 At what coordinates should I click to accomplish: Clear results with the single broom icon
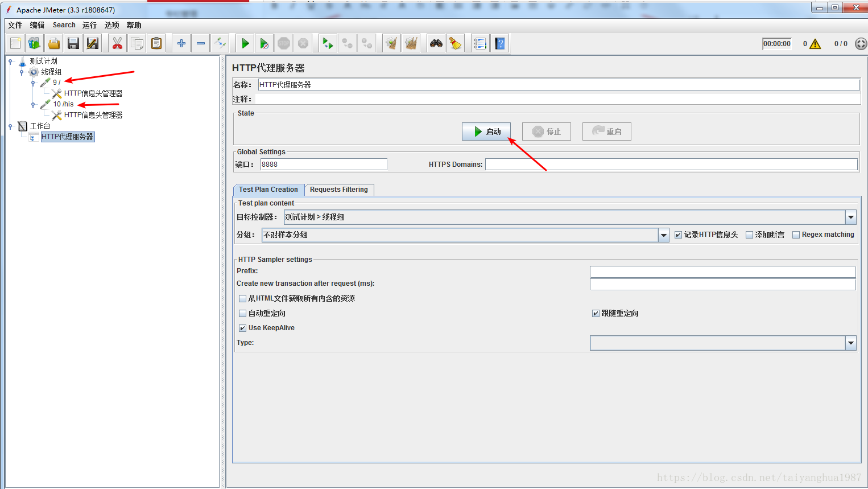point(391,43)
